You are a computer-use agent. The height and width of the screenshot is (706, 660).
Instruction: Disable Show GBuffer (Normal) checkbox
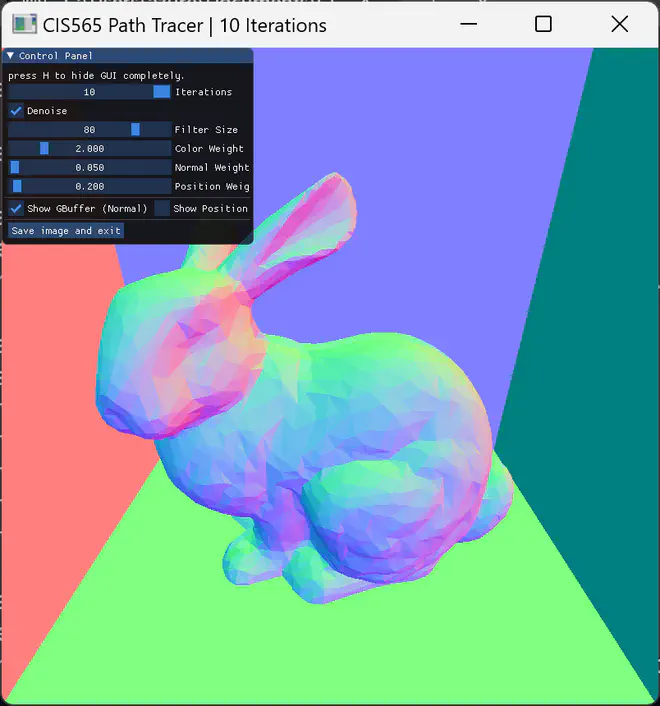point(16,208)
